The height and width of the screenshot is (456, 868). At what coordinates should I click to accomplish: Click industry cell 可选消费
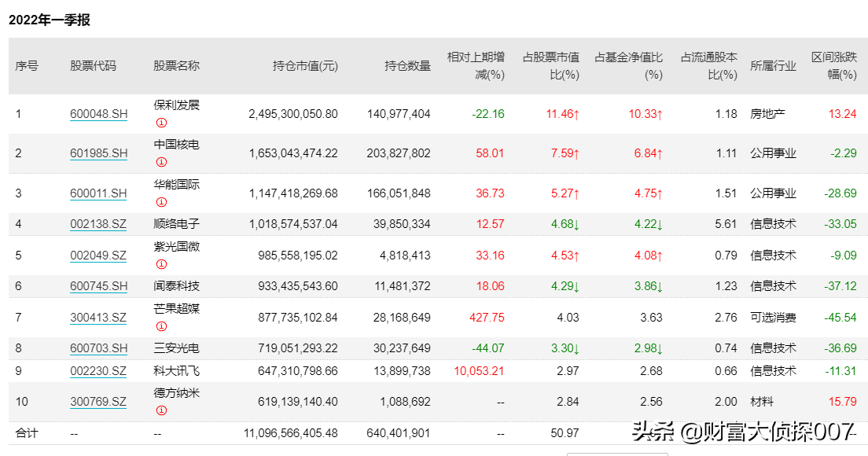[x=774, y=317]
